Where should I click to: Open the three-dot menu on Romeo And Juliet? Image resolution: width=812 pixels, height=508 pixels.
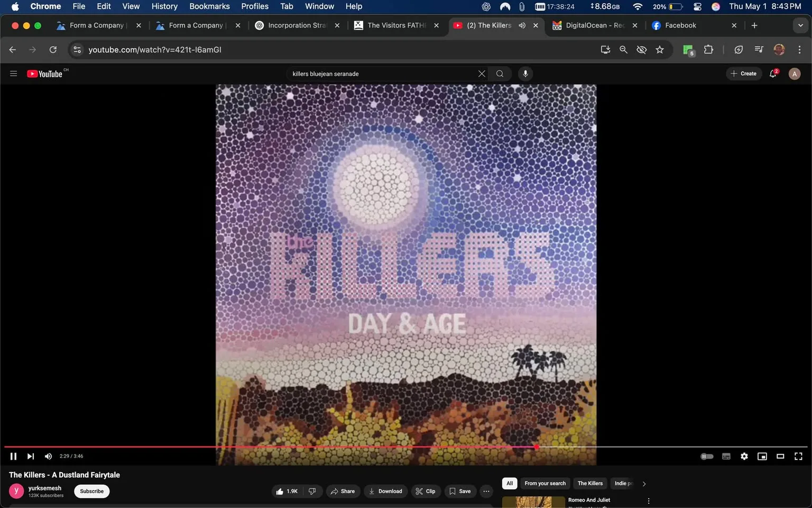[648, 500]
